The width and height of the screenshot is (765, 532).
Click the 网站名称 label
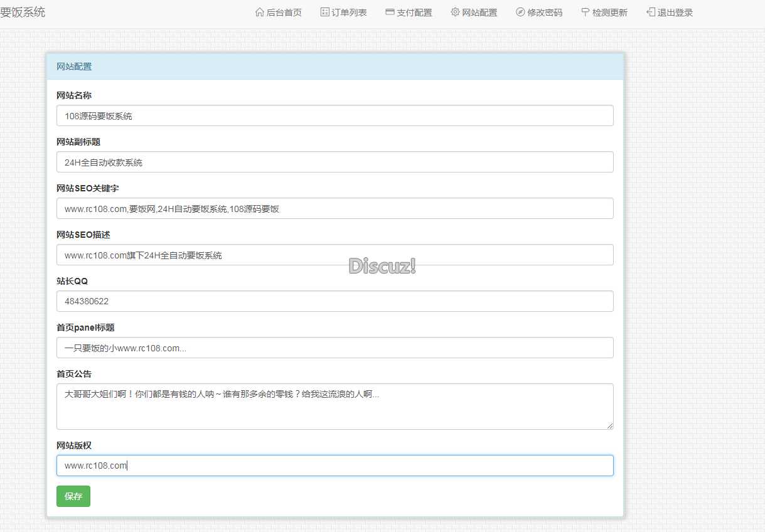(74, 95)
